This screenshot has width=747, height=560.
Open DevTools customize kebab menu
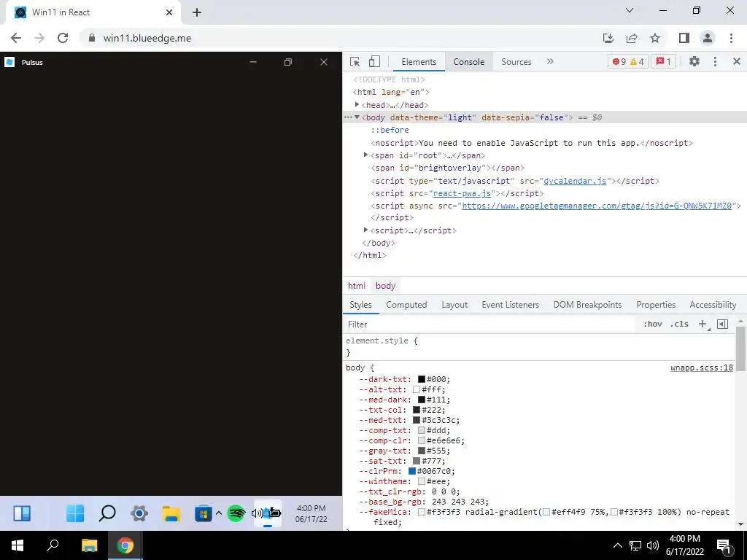(x=715, y=61)
